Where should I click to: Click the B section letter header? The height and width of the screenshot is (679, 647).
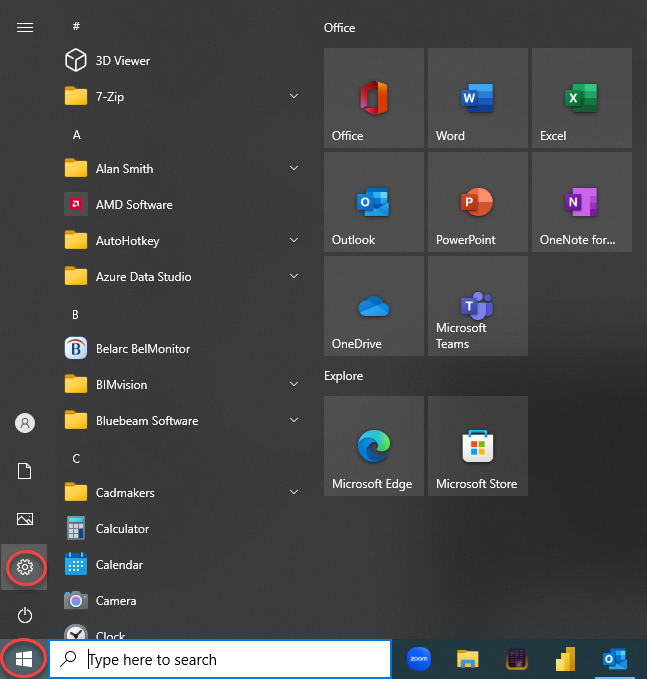(x=75, y=314)
